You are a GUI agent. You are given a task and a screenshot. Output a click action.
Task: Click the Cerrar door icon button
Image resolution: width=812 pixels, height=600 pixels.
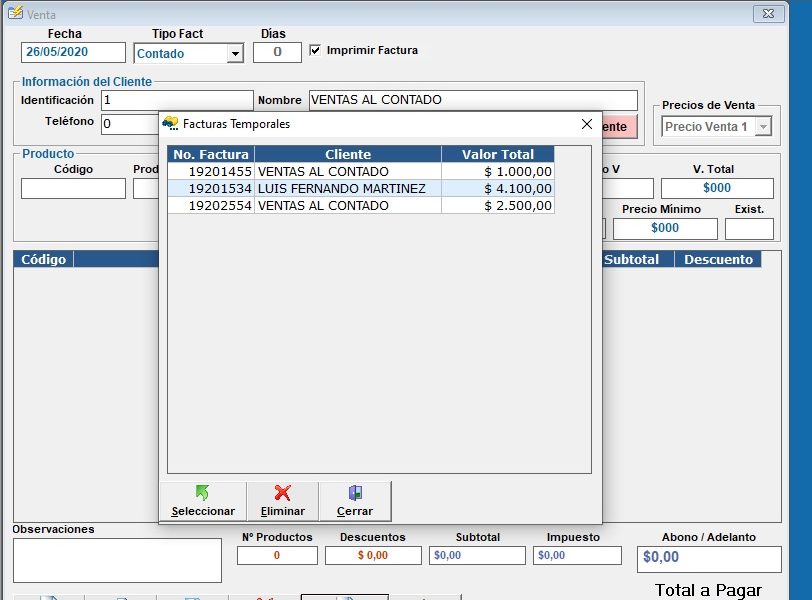(x=355, y=501)
